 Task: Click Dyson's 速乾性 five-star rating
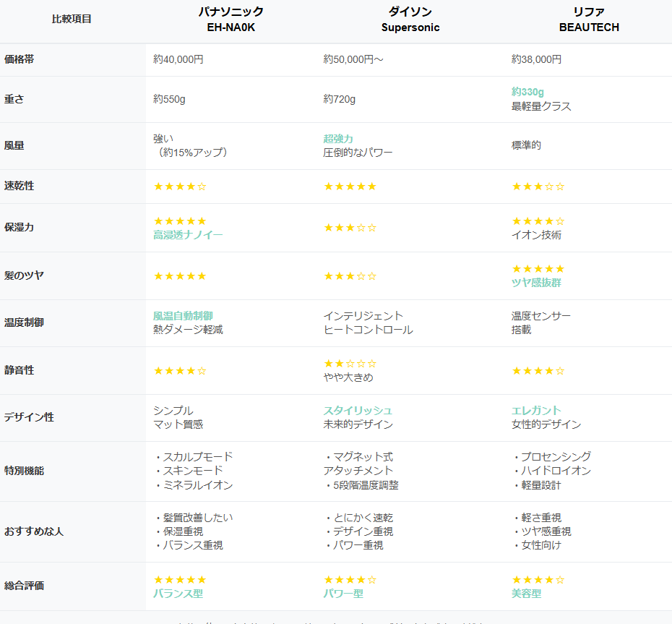coord(350,187)
